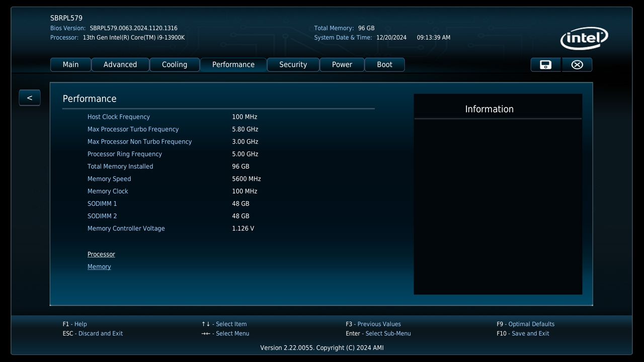The width and height of the screenshot is (644, 362).
Task: Click ESC - Discard and Exit hint
Action: click(x=93, y=333)
